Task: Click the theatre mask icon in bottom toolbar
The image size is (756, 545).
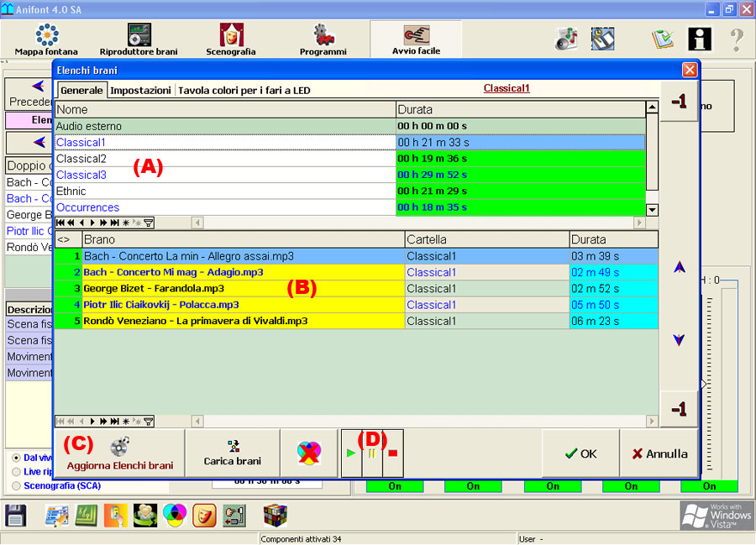Action: pyautogui.click(x=204, y=516)
